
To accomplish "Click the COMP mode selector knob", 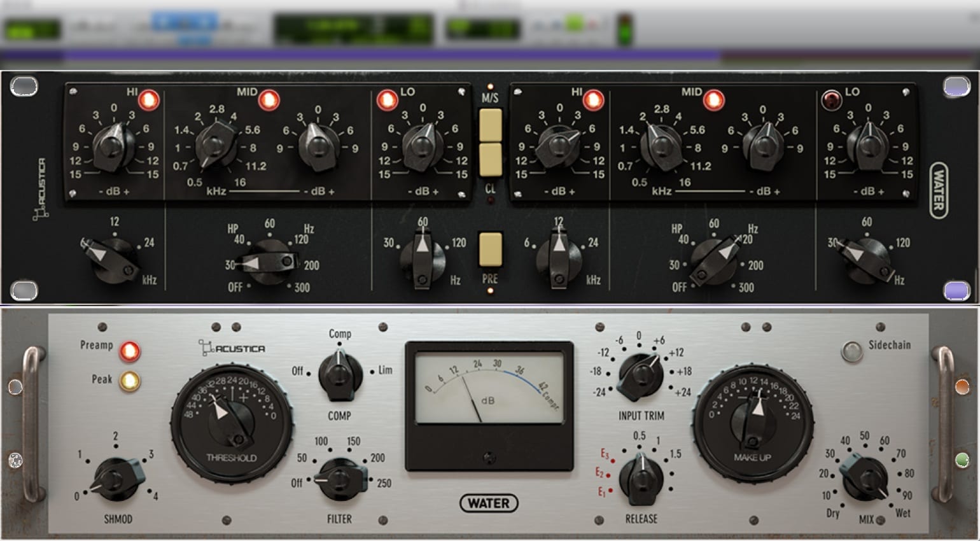I will pos(339,376).
